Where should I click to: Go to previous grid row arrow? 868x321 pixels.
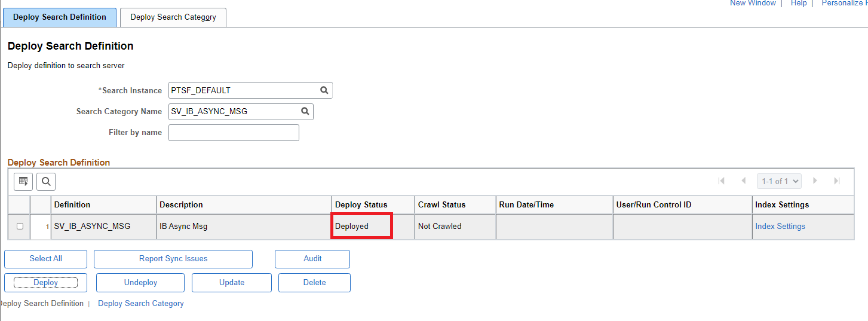pos(743,181)
